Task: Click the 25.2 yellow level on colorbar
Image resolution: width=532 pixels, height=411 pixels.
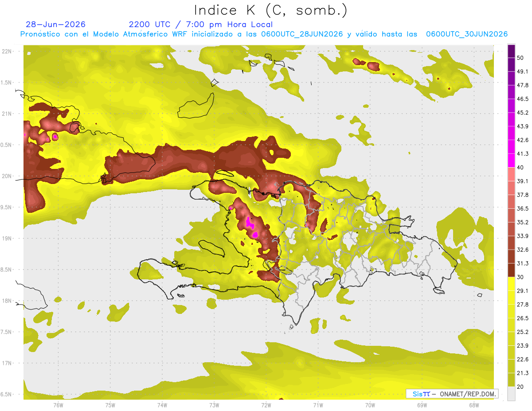Action: (523, 332)
